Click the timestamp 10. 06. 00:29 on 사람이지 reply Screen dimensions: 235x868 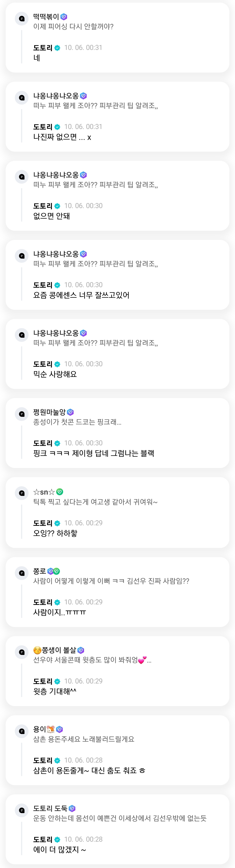83,602
